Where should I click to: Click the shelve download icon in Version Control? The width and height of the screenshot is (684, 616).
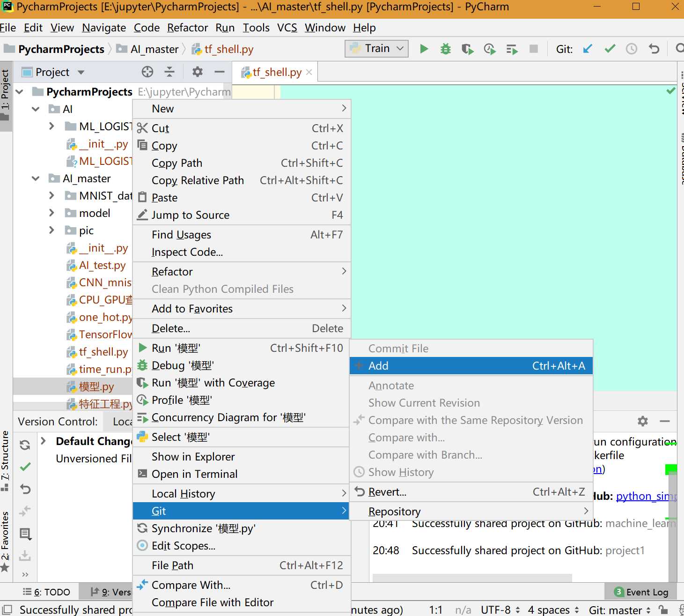25,556
